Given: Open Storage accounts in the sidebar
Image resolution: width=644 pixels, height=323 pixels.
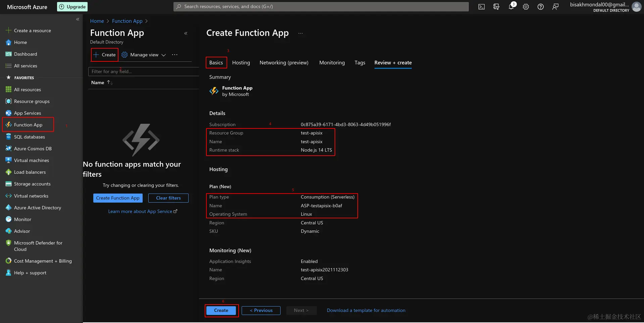Looking at the screenshot, I should (x=32, y=184).
